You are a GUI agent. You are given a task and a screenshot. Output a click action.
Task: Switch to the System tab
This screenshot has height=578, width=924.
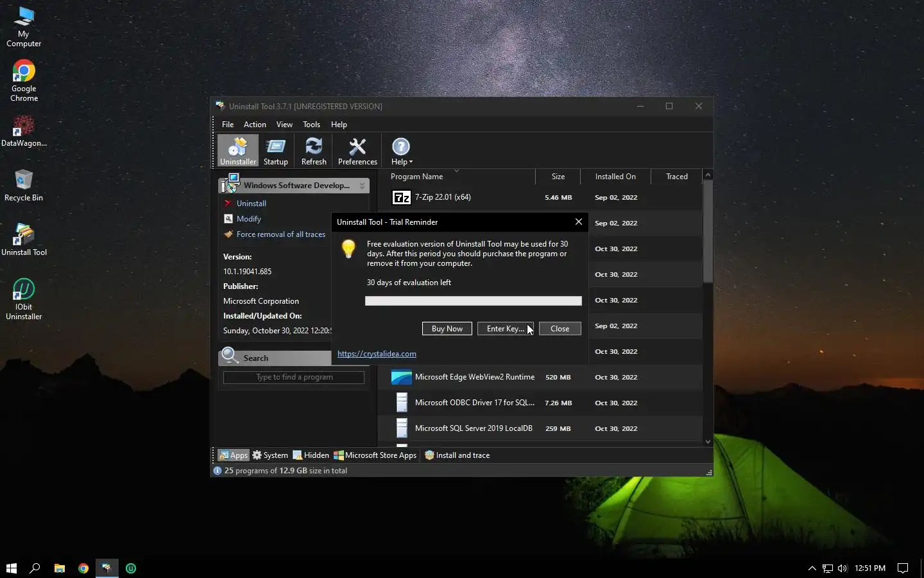(270, 455)
